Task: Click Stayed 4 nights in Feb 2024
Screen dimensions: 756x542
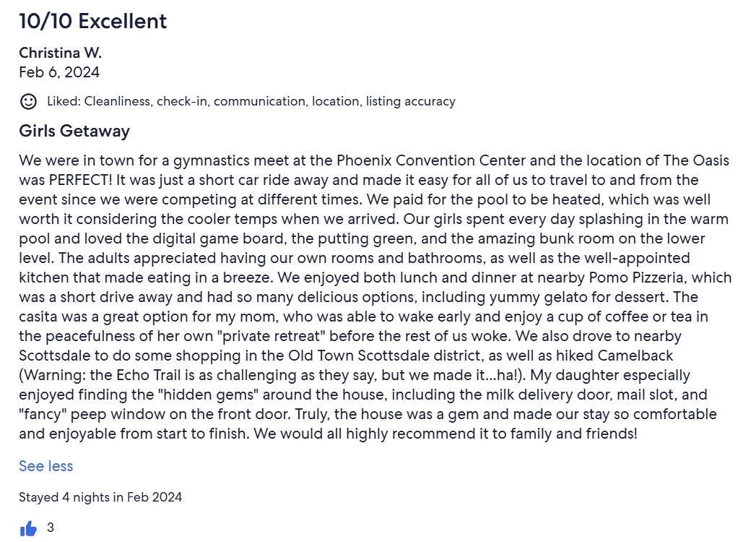Action: (x=100, y=497)
